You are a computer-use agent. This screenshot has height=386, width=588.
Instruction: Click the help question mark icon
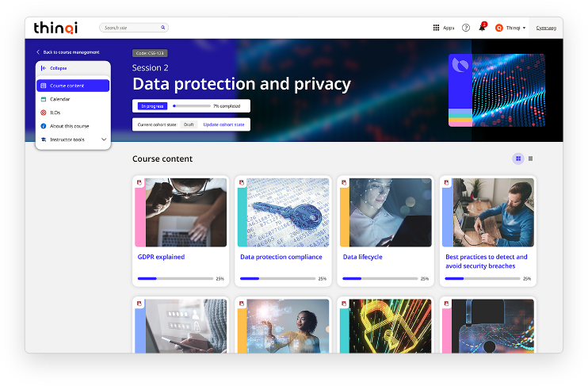465,28
